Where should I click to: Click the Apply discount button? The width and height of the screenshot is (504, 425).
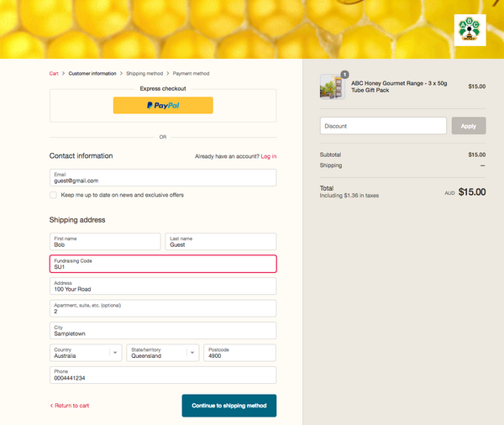469,126
